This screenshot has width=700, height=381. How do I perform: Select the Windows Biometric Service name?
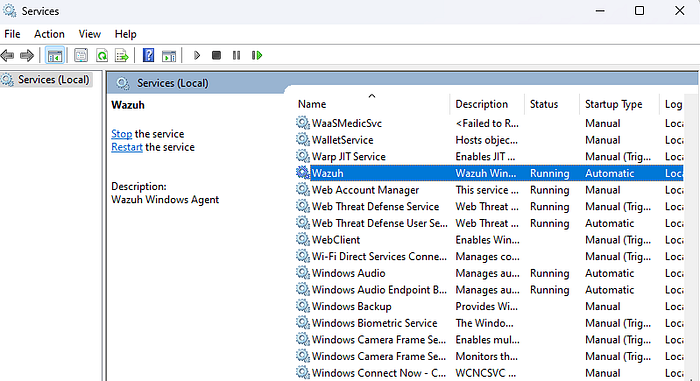[x=374, y=322]
